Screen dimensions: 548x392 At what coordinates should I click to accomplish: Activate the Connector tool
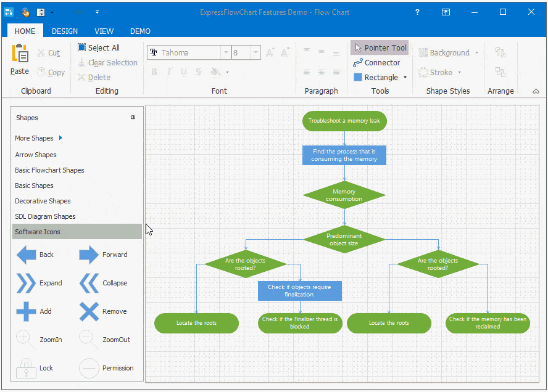(376, 62)
